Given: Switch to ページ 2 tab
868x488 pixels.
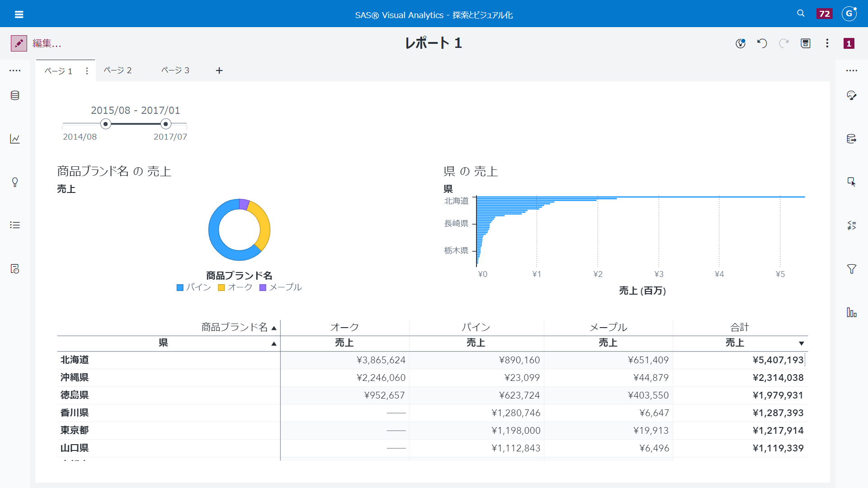Looking at the screenshot, I should pyautogui.click(x=118, y=70).
